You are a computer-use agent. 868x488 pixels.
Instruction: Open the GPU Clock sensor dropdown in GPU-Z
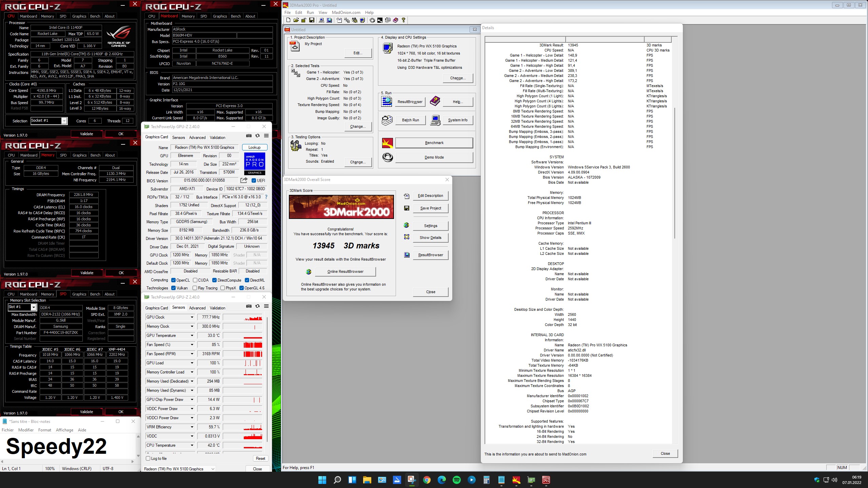[192, 317]
